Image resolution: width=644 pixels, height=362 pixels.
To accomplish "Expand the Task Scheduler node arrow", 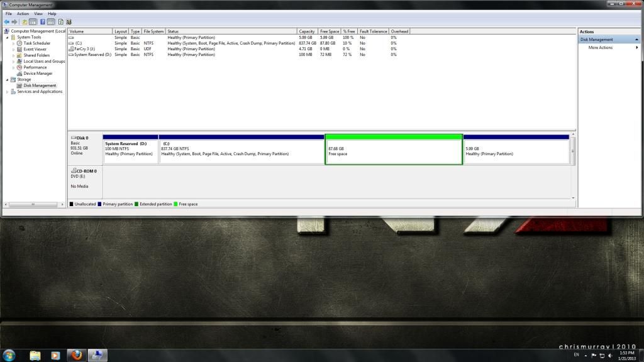I will tap(14, 43).
